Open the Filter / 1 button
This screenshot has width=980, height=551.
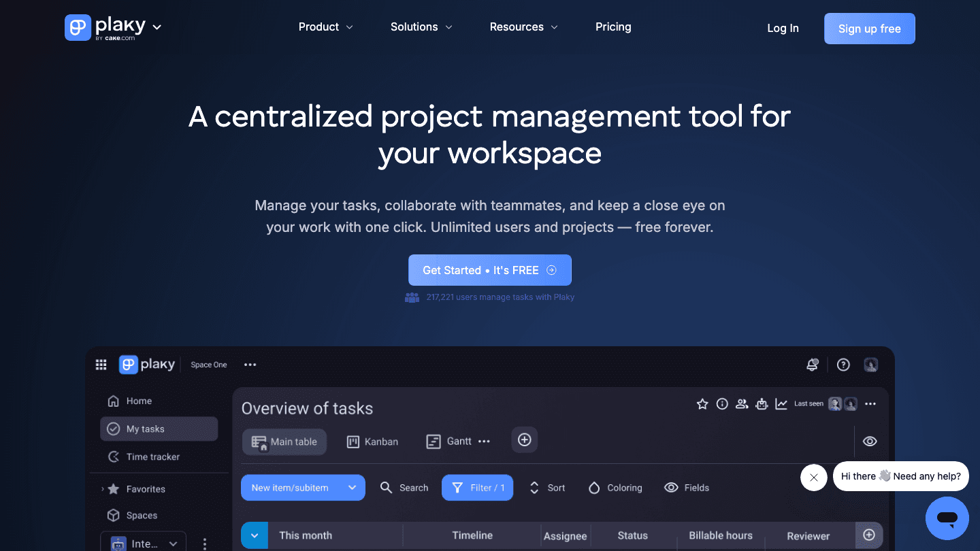coord(478,488)
